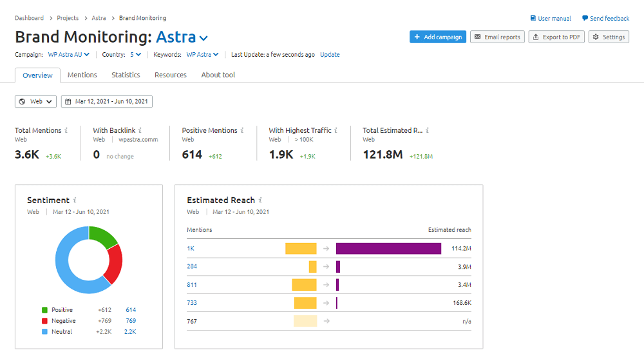Image resolution: width=644 pixels, height=361 pixels.
Task: Click the gear icon on Settings
Action: click(x=596, y=37)
